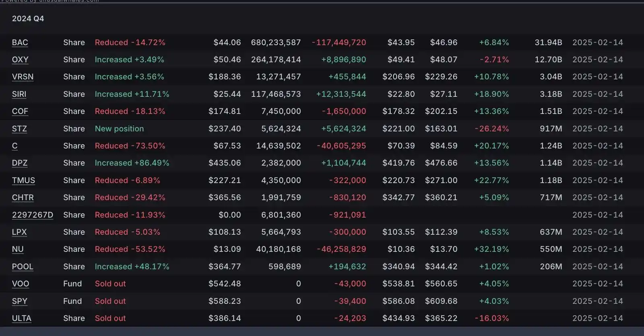Open the single-letter C ticker link
The image size is (644, 336).
(15, 146)
